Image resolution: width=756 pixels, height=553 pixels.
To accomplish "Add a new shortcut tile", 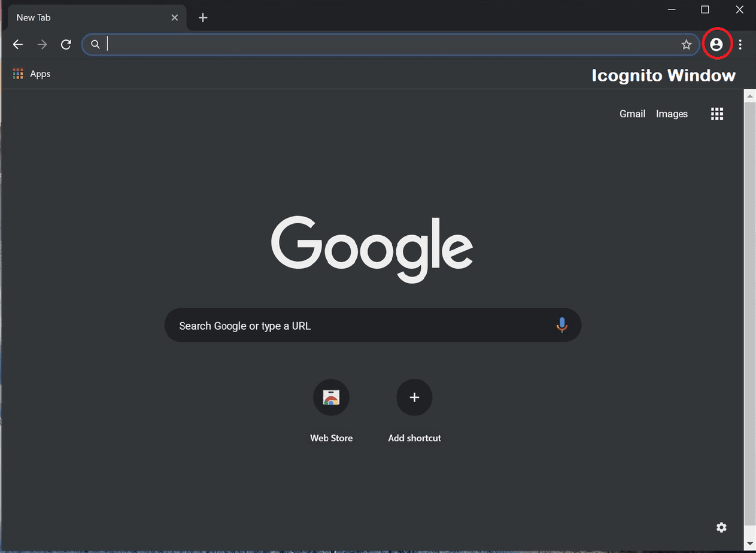I will click(x=414, y=411).
